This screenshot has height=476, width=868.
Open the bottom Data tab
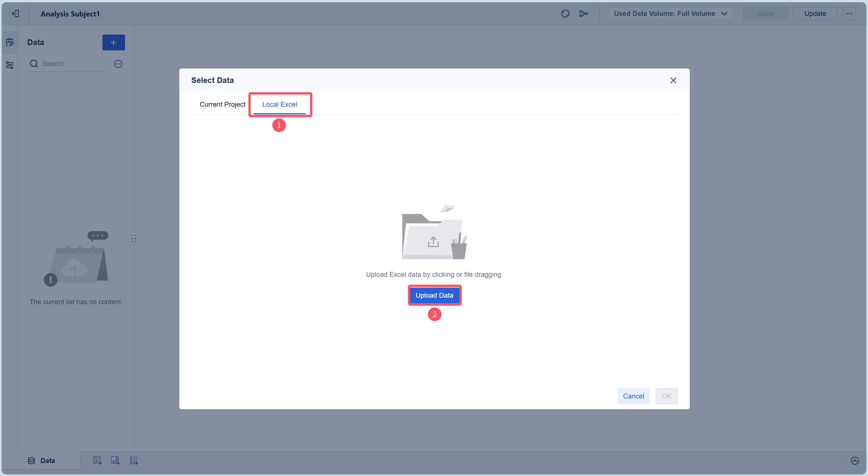pos(41,460)
